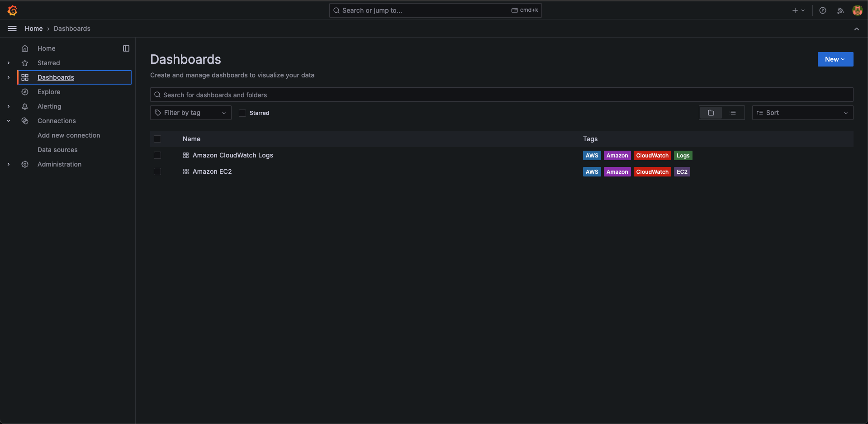Open Alerting in the sidebar
868x424 pixels.
49,106
